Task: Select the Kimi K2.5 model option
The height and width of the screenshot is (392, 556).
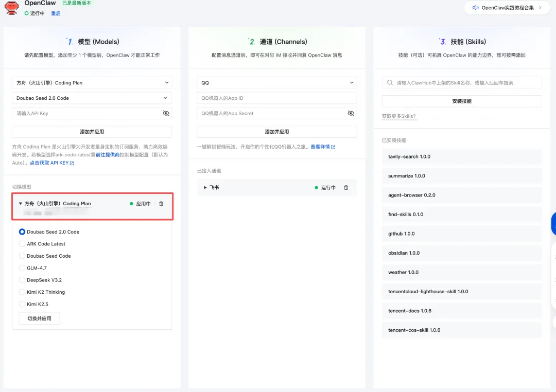Action: (22, 304)
